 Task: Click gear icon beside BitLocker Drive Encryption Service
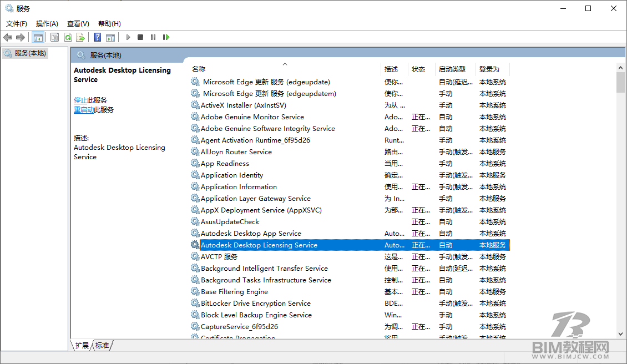tap(195, 303)
